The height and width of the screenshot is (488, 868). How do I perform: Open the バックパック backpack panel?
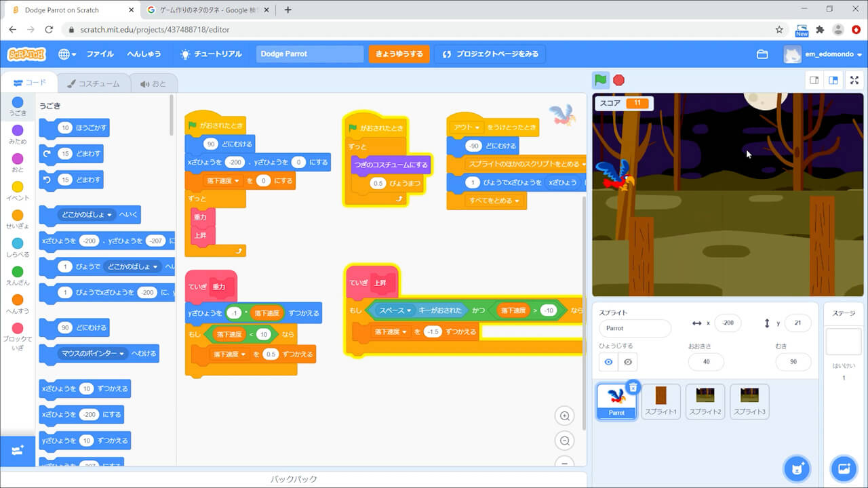[x=293, y=479]
